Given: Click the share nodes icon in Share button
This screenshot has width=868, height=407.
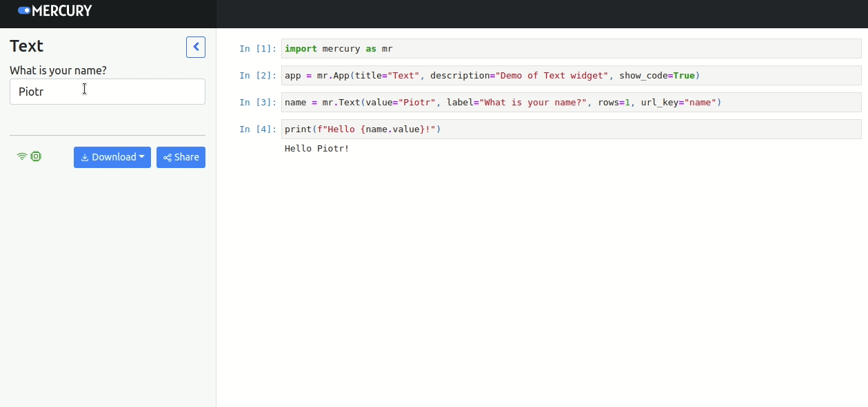Looking at the screenshot, I should pos(168,158).
